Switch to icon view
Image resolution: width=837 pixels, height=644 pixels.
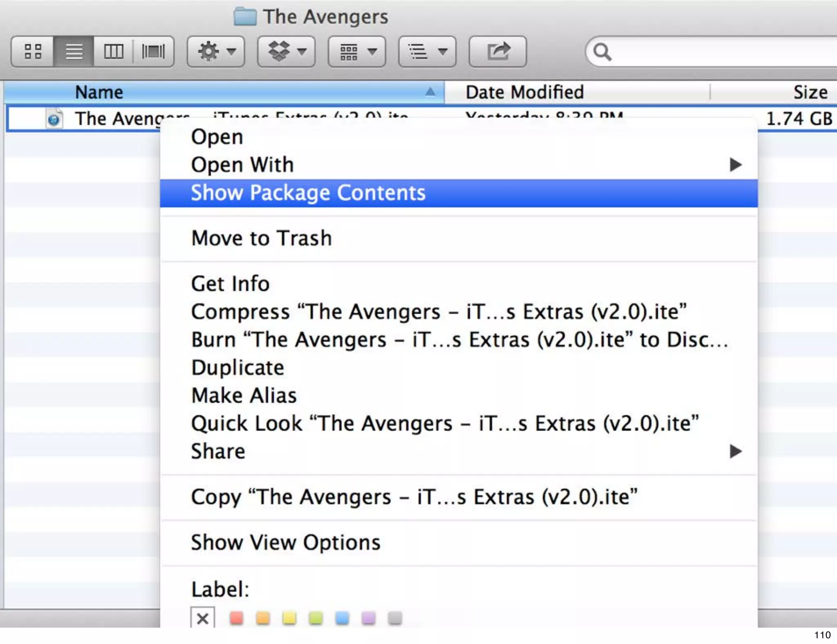[33, 51]
